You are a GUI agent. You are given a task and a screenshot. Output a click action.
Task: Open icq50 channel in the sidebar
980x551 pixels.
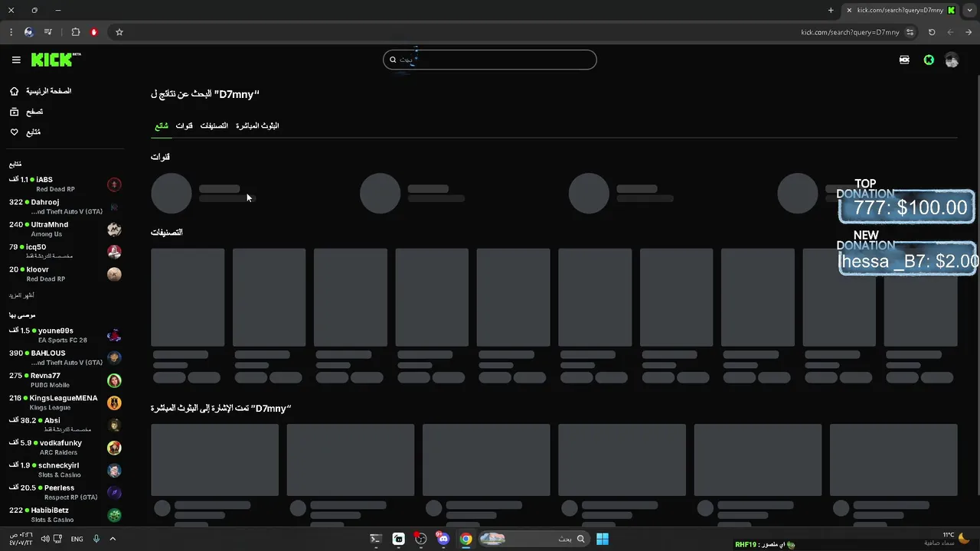pyautogui.click(x=65, y=251)
